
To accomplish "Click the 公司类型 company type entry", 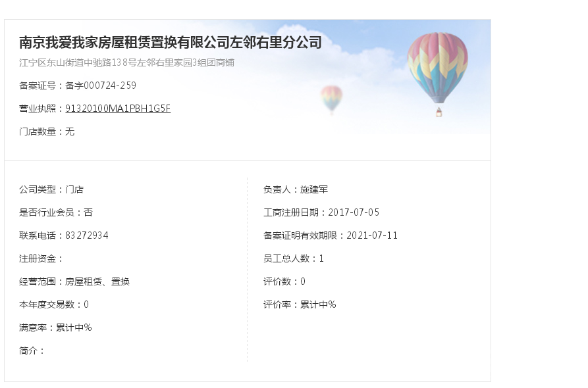I will tap(51, 189).
